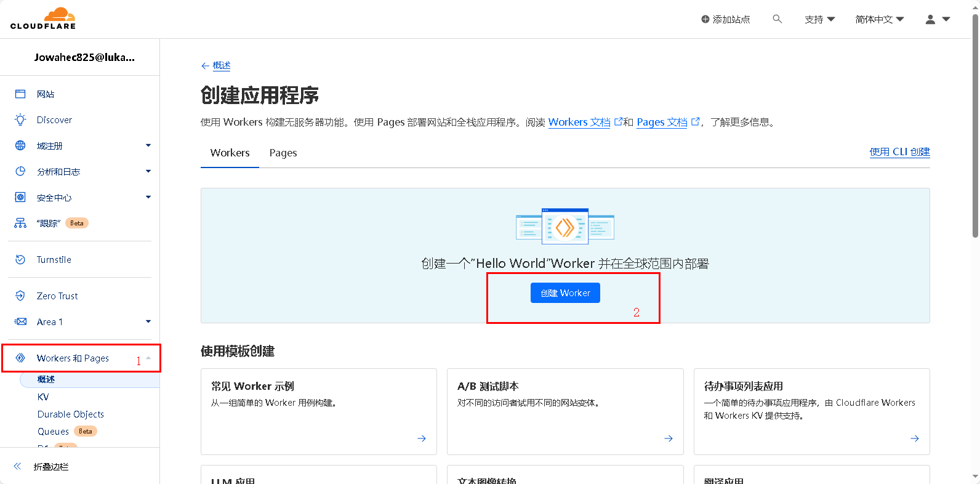Open the 待办事项列表应用 template card

click(x=812, y=411)
